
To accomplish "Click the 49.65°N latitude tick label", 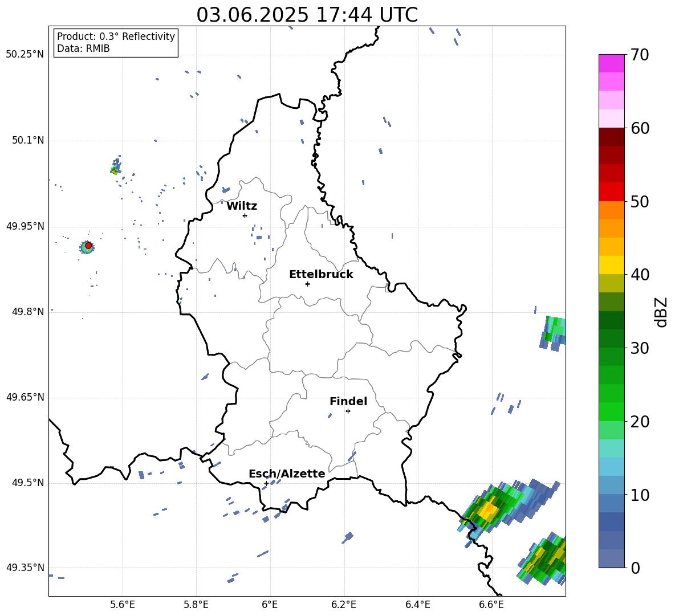I will 25,397.
